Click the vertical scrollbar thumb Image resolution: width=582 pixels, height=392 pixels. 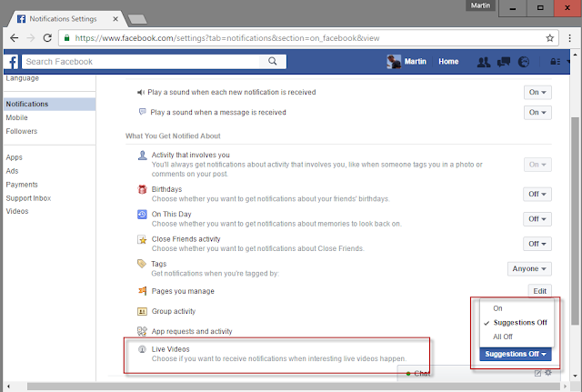coord(575,221)
